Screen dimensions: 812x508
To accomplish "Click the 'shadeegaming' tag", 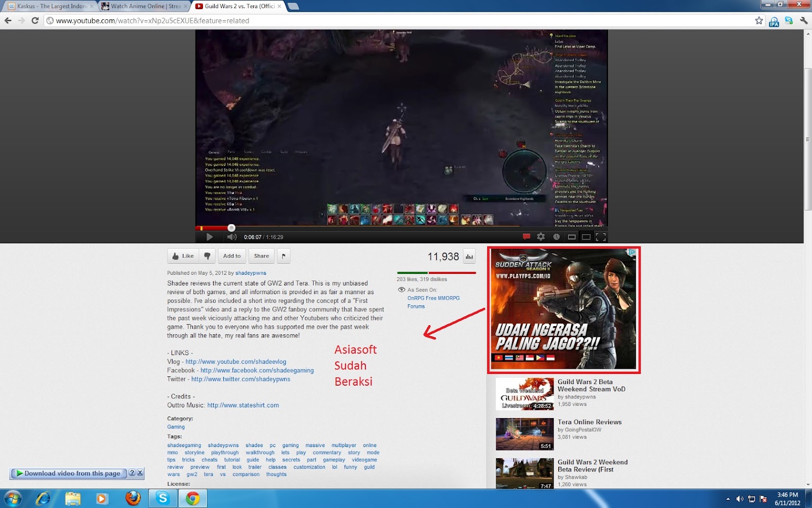I will pos(184,445).
